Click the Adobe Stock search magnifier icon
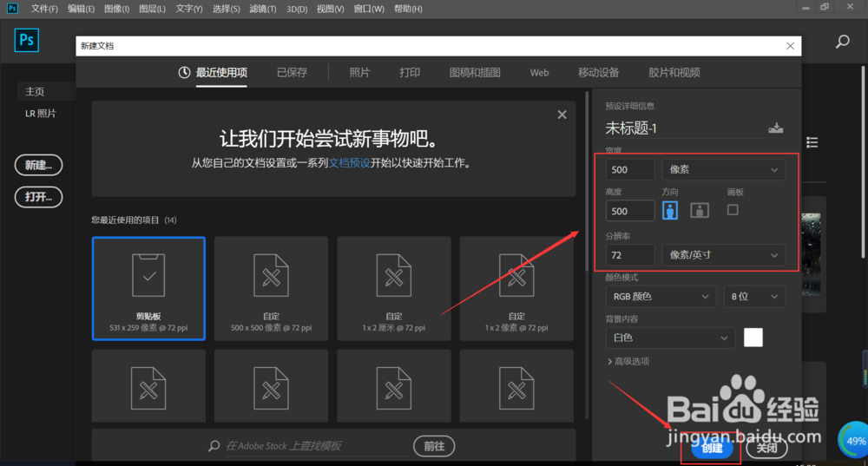868x466 pixels. (x=214, y=445)
